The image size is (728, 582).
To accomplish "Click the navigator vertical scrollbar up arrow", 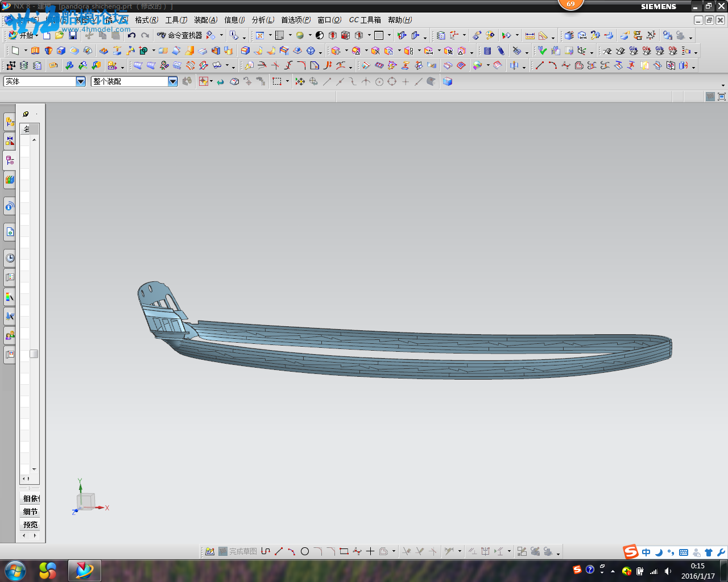I will pos(34,140).
